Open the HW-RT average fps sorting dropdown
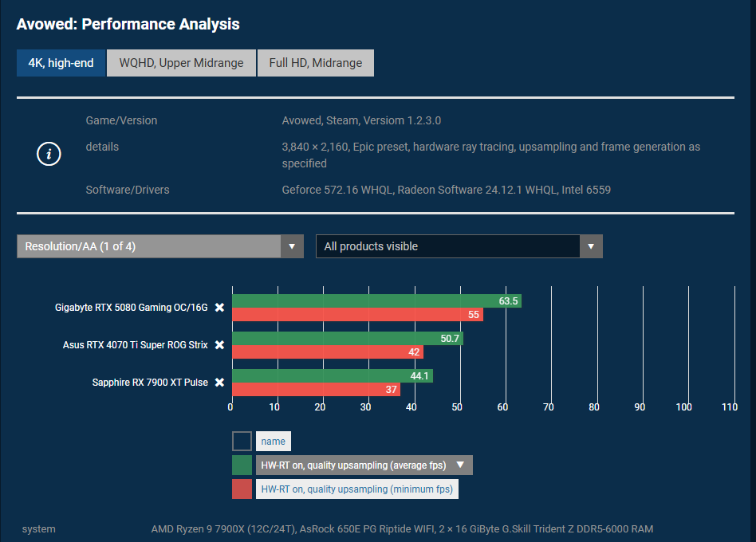The image size is (756, 542). click(x=364, y=465)
